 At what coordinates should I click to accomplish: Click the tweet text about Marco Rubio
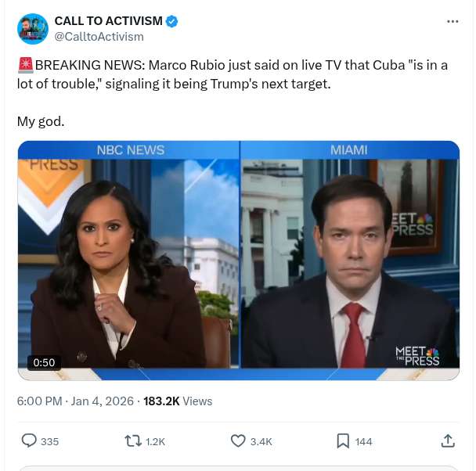(235, 74)
